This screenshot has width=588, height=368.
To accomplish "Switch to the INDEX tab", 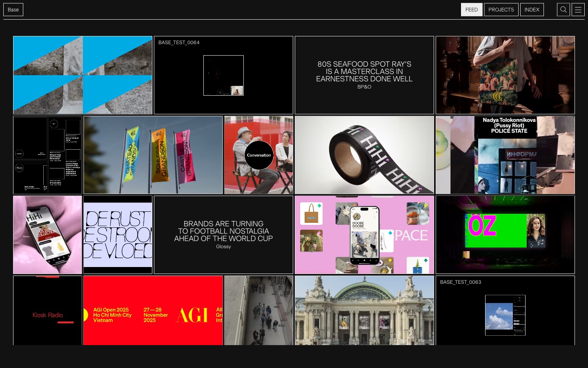I will click(532, 10).
